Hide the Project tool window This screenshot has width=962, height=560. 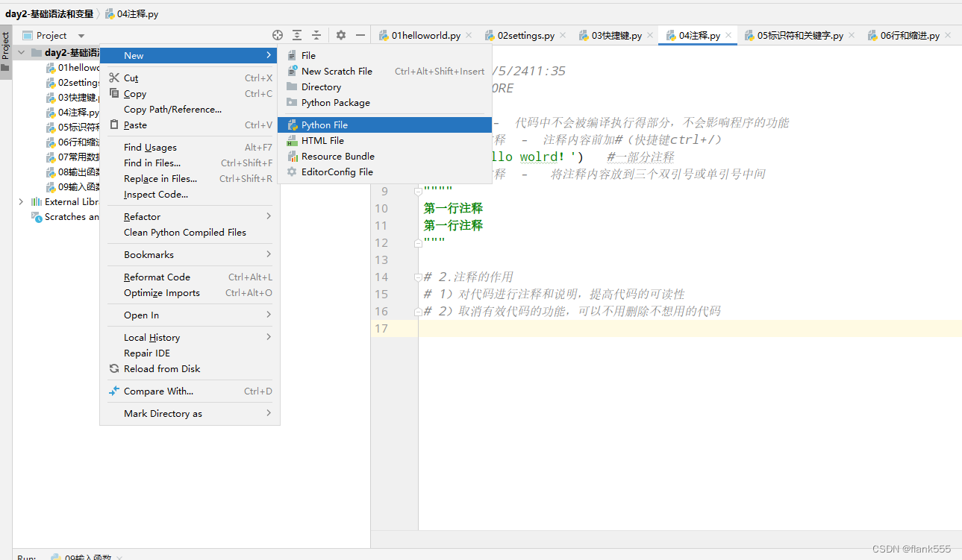click(x=360, y=35)
